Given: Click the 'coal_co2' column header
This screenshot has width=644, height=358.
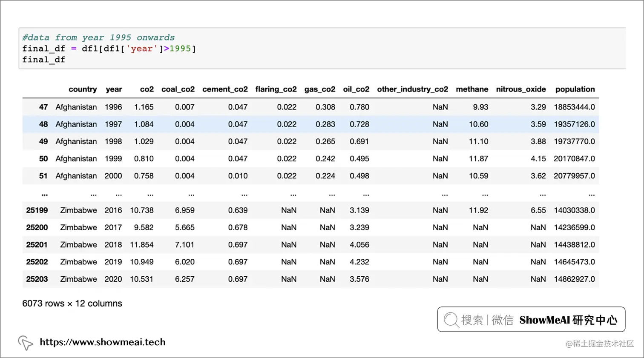Looking at the screenshot, I should (178, 89).
